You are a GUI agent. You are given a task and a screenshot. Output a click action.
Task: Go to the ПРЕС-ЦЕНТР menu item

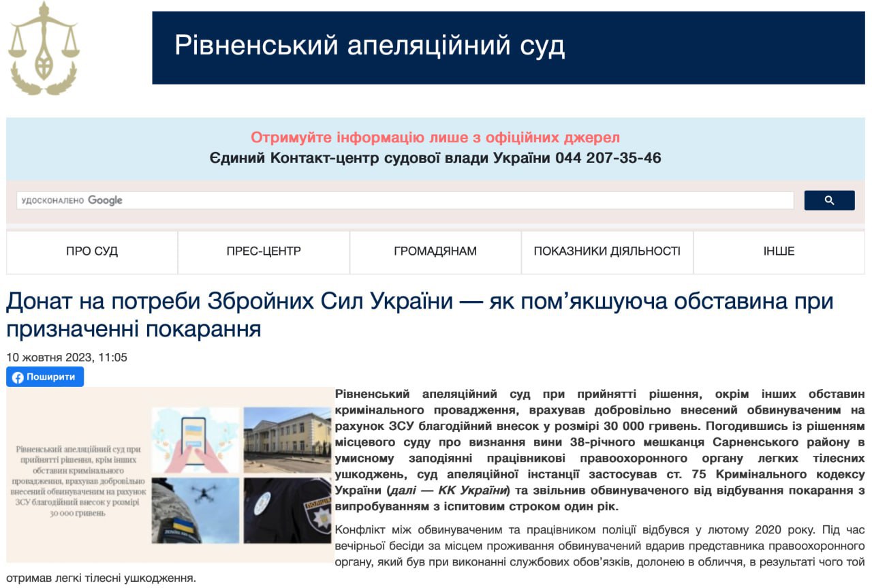pyautogui.click(x=264, y=251)
